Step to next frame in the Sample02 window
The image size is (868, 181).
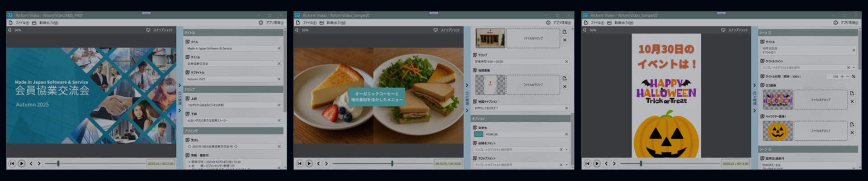pos(614,163)
